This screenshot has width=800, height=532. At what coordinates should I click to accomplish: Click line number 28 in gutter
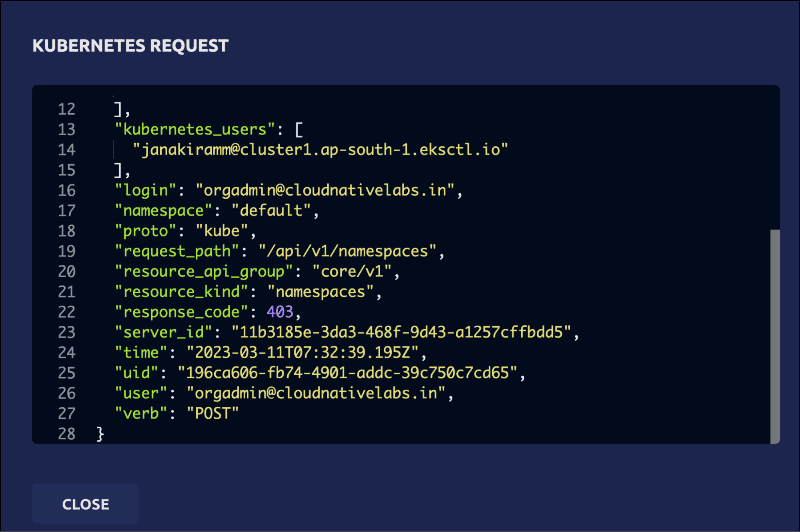pos(66,434)
